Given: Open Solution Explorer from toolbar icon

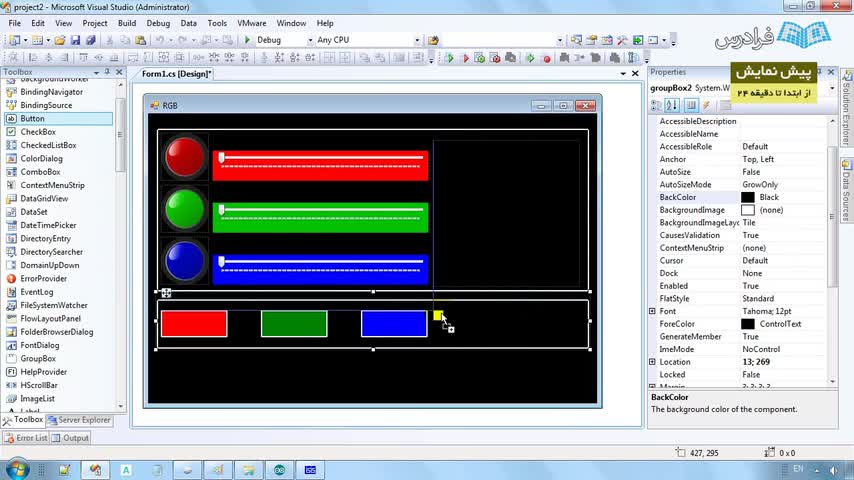Looking at the screenshot, I should (576, 40).
